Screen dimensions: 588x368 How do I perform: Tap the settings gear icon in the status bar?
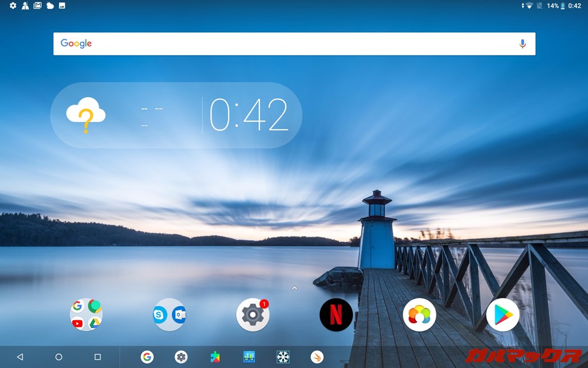[12, 6]
